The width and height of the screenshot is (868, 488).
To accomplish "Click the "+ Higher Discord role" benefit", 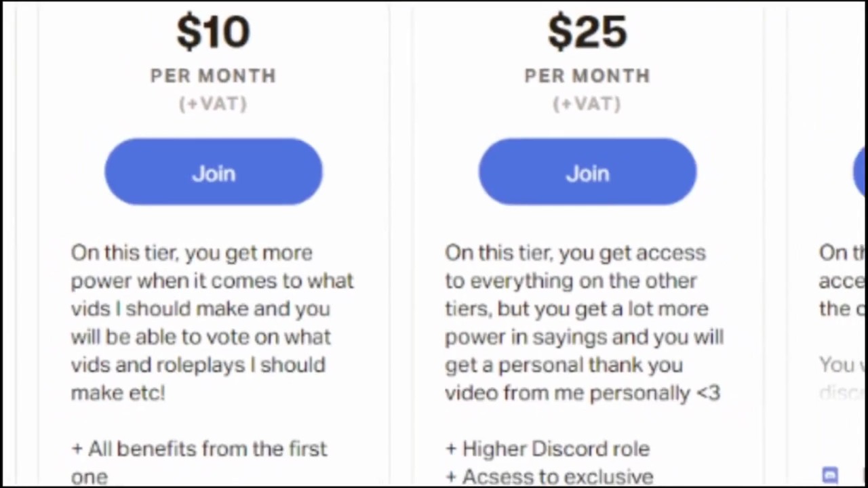I will (547, 449).
